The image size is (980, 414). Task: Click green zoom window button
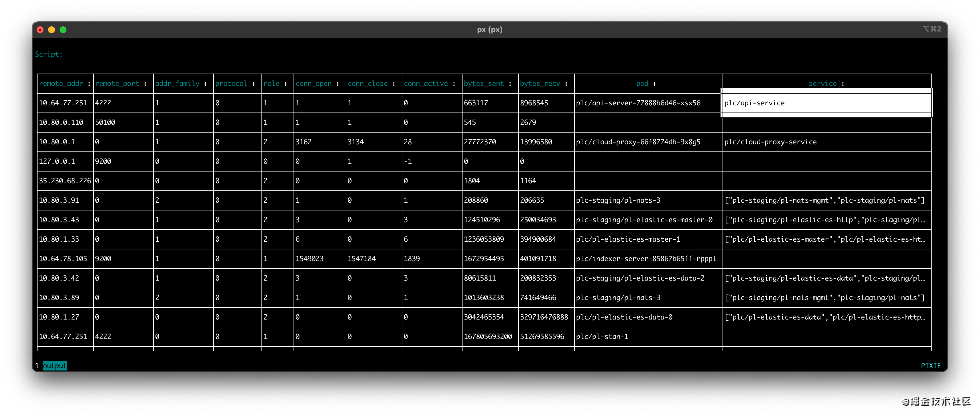[x=63, y=30]
